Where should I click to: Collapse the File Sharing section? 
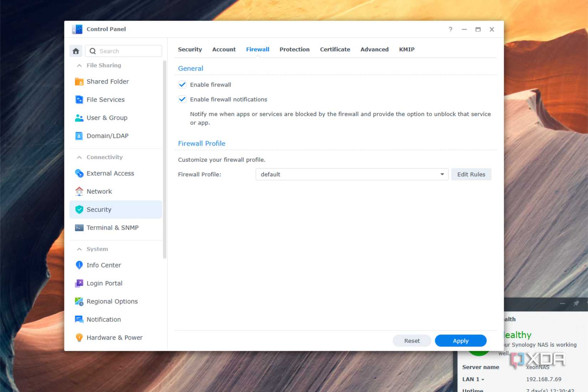coord(79,66)
